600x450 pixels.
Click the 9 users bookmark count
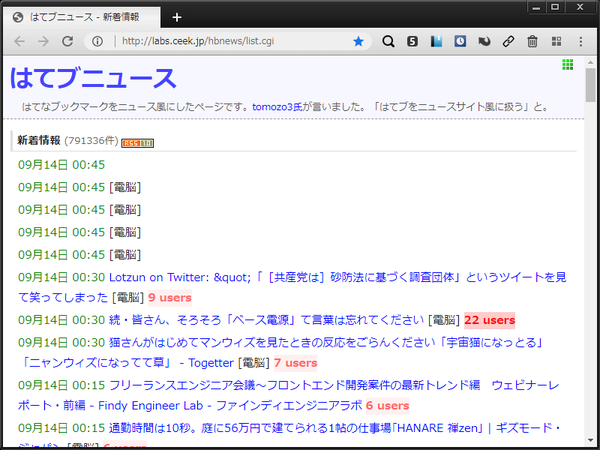[x=170, y=297]
